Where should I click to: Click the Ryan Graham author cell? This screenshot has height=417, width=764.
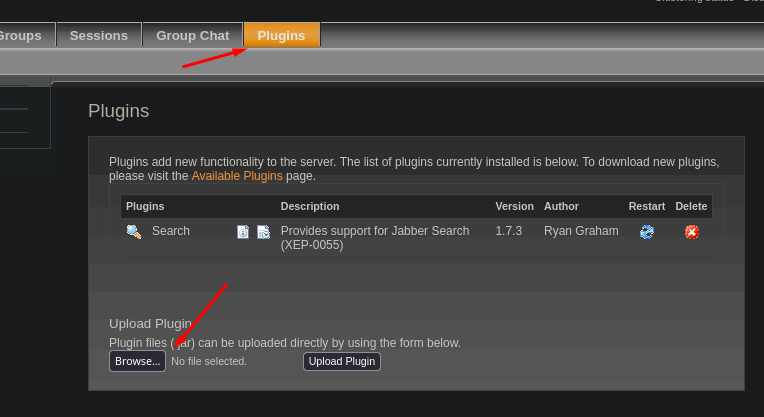pos(581,231)
